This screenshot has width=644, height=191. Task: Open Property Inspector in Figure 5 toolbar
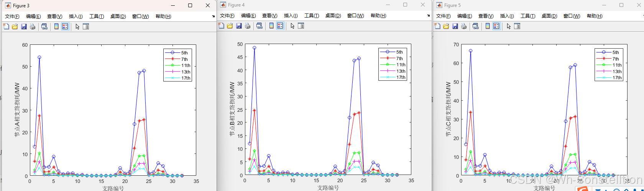click(517, 26)
